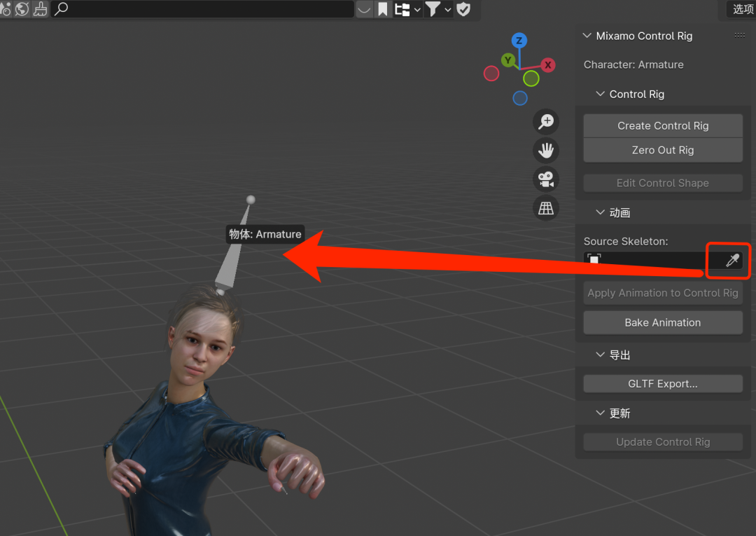Collapse the 动画 animation subpanel

tap(601, 212)
